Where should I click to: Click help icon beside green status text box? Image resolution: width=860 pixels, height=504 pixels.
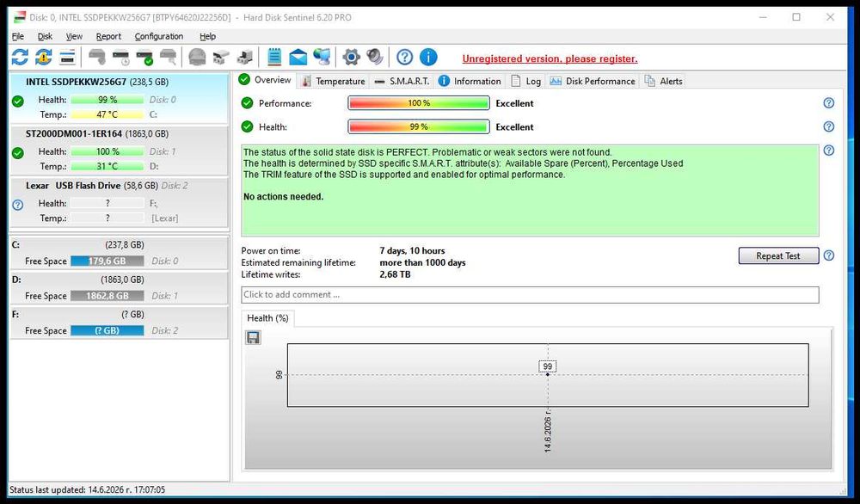[x=829, y=151]
